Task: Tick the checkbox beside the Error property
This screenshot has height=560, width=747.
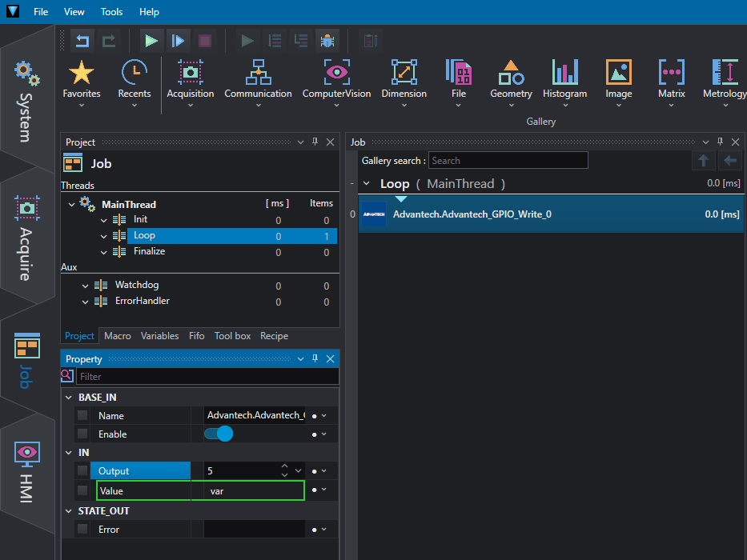Action: [x=82, y=529]
